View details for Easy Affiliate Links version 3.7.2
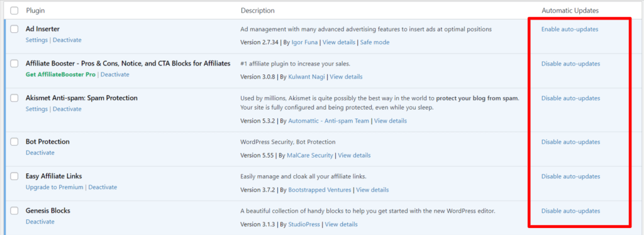Image resolution: width=644 pixels, height=235 pixels. point(372,190)
